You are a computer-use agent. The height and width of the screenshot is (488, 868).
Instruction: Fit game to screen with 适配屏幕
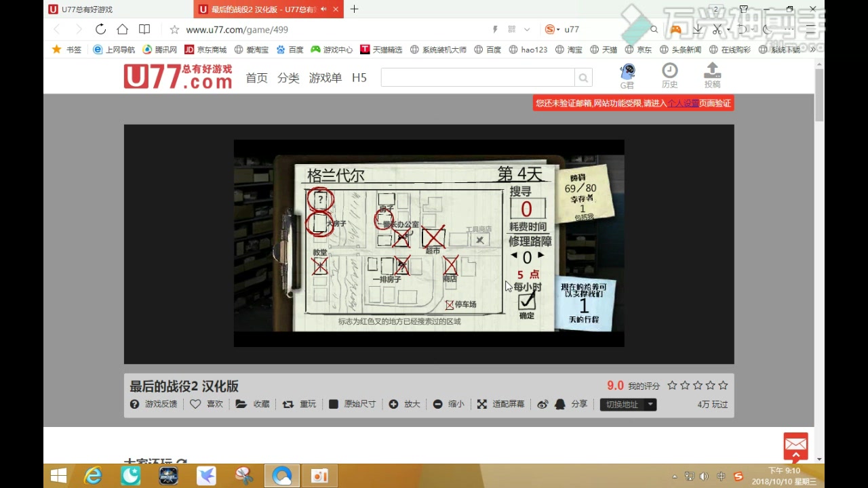(x=500, y=404)
